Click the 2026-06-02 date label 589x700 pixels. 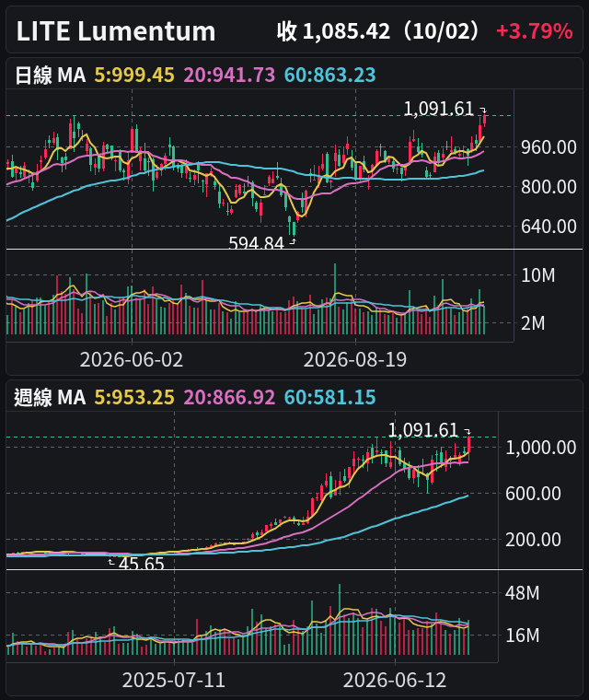point(132,359)
